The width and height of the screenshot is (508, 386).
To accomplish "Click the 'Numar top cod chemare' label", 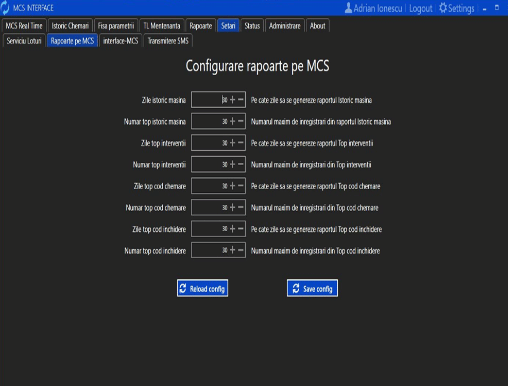I will point(156,208).
